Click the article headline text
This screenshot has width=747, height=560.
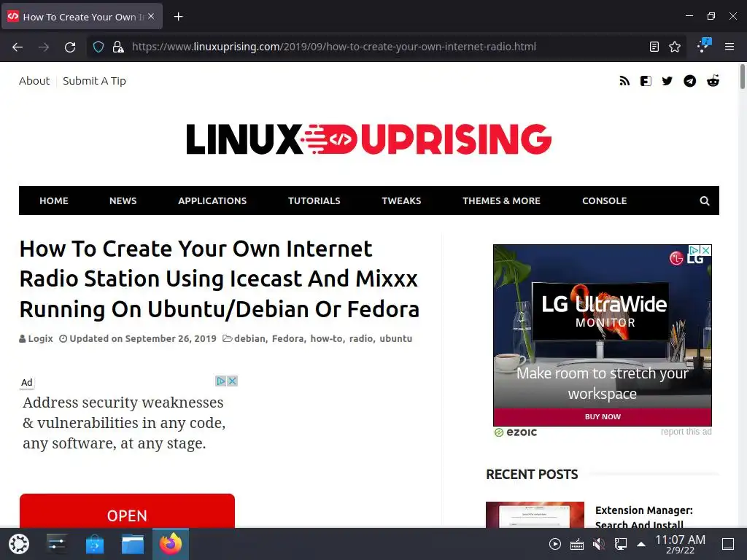point(219,279)
